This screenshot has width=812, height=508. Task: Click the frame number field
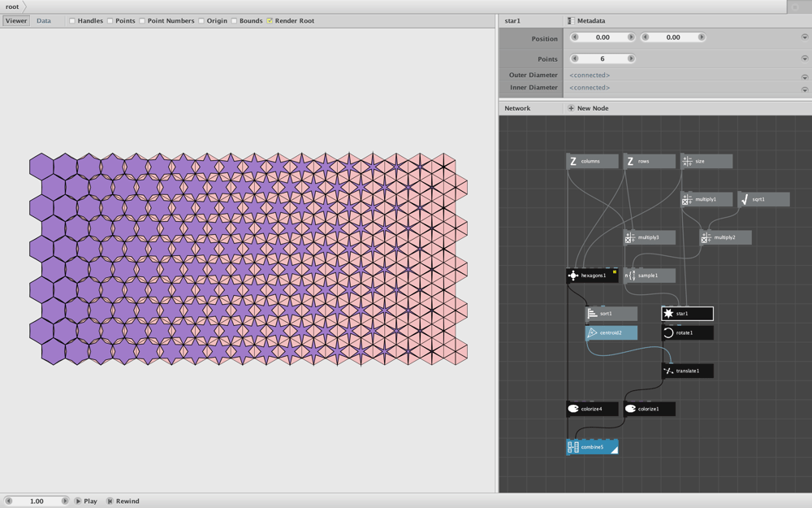tap(37, 501)
